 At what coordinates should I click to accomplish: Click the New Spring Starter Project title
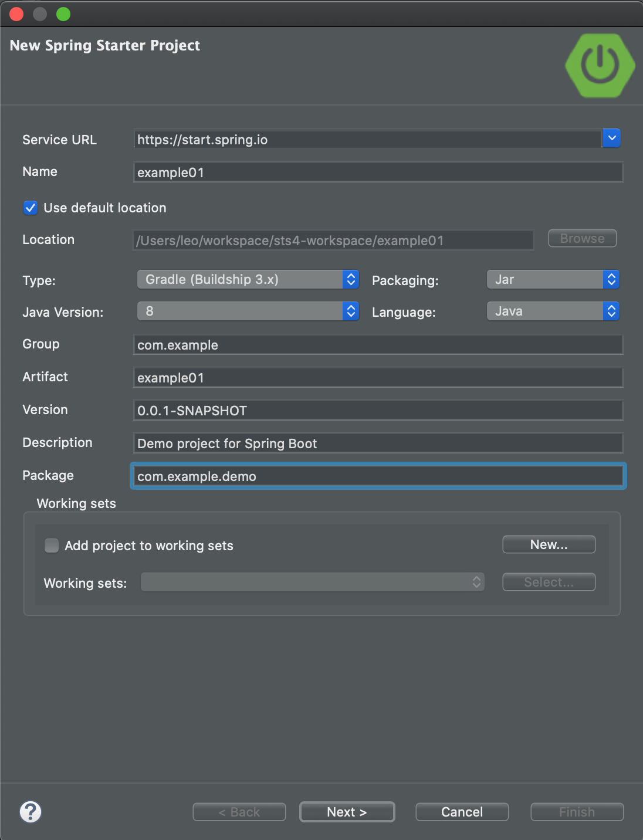click(x=105, y=46)
